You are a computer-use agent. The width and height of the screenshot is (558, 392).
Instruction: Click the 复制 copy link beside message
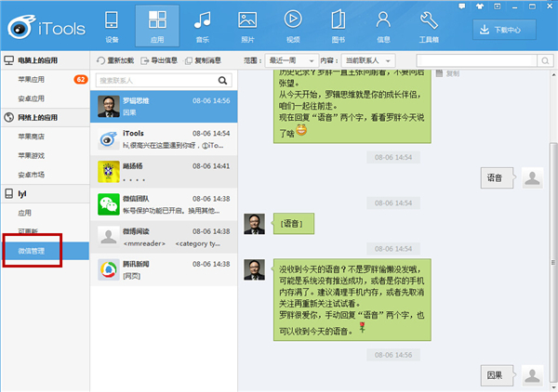point(447,73)
